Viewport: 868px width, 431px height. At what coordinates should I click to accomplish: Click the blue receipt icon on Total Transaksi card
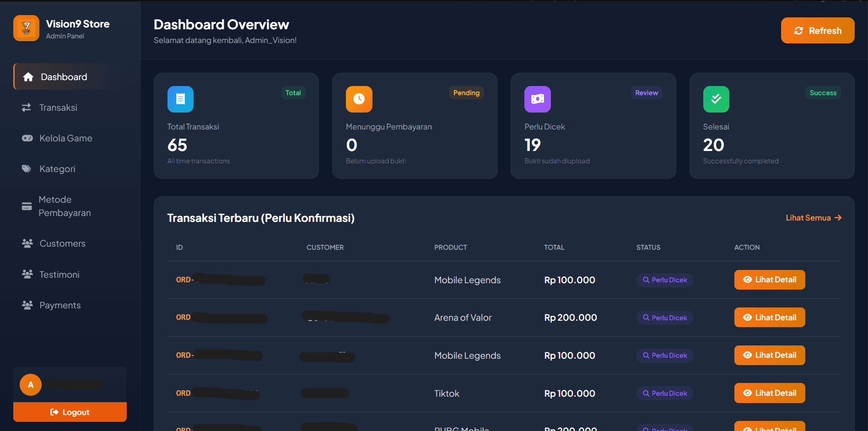180,99
